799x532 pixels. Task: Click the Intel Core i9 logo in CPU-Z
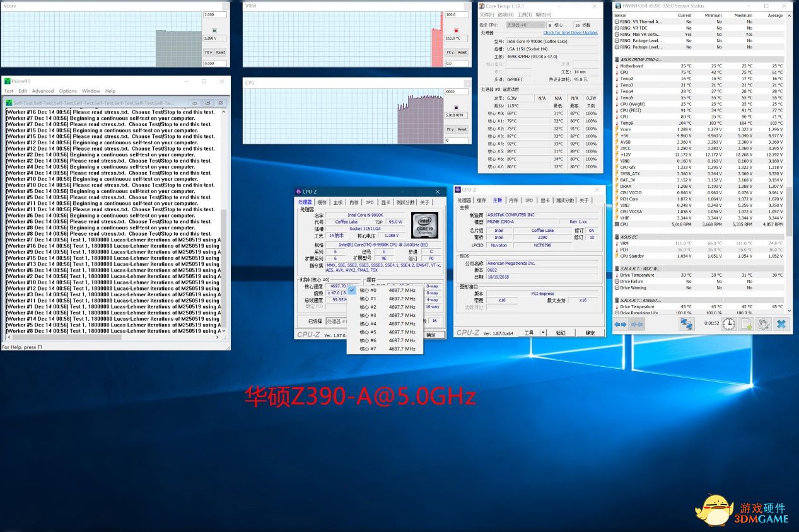(x=424, y=225)
